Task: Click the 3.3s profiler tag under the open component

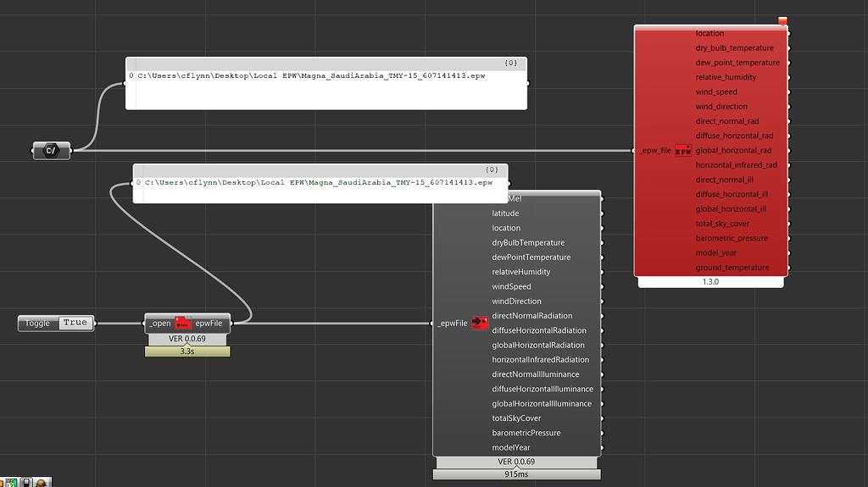Action: tap(187, 351)
